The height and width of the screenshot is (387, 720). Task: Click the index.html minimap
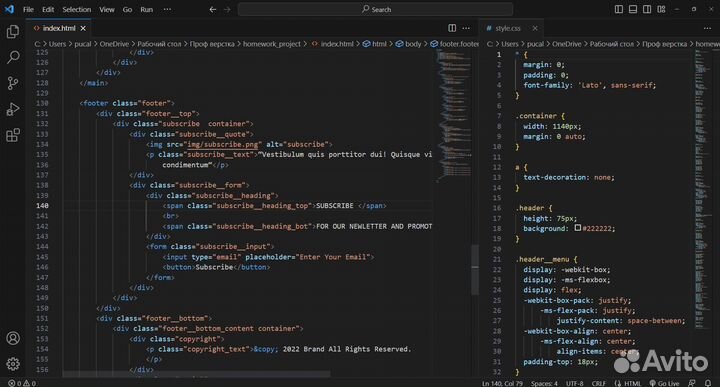tap(454, 115)
